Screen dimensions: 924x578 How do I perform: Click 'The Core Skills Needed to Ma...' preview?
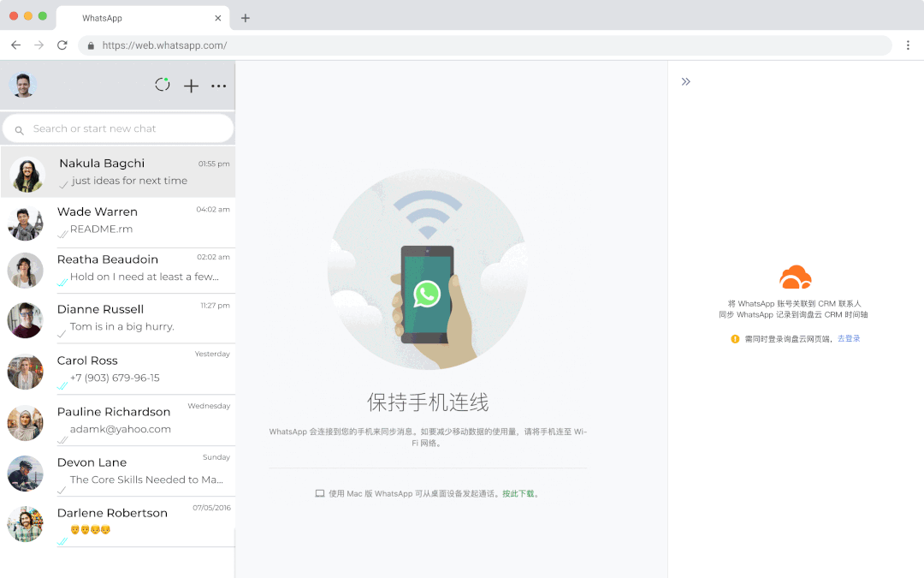(147, 480)
